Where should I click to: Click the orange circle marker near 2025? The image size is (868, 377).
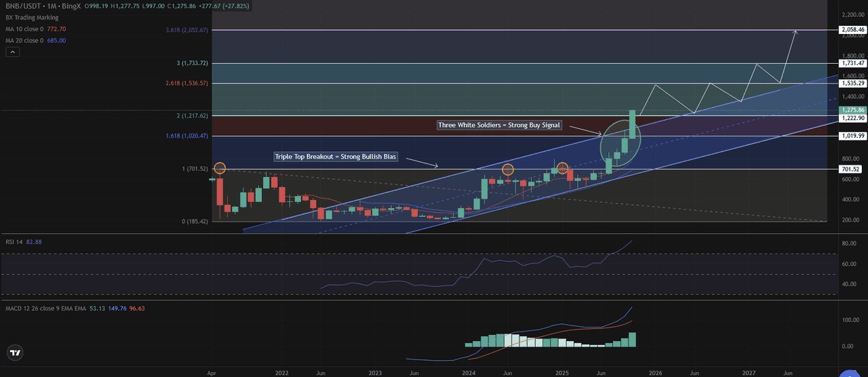(x=562, y=168)
